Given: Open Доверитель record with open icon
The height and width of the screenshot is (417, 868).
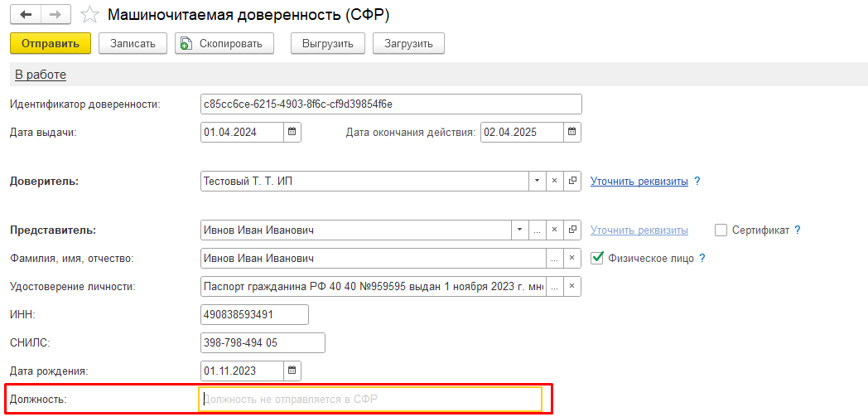Looking at the screenshot, I should (571, 181).
